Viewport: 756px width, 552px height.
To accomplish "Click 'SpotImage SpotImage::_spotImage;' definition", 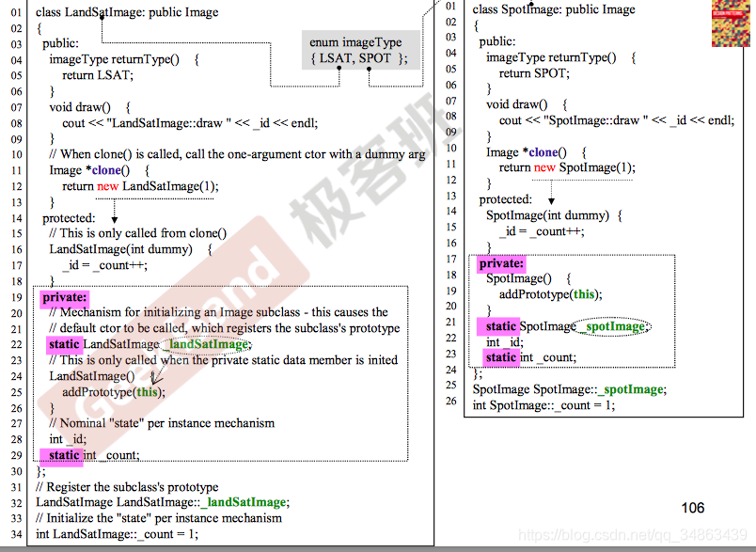I will (570, 389).
